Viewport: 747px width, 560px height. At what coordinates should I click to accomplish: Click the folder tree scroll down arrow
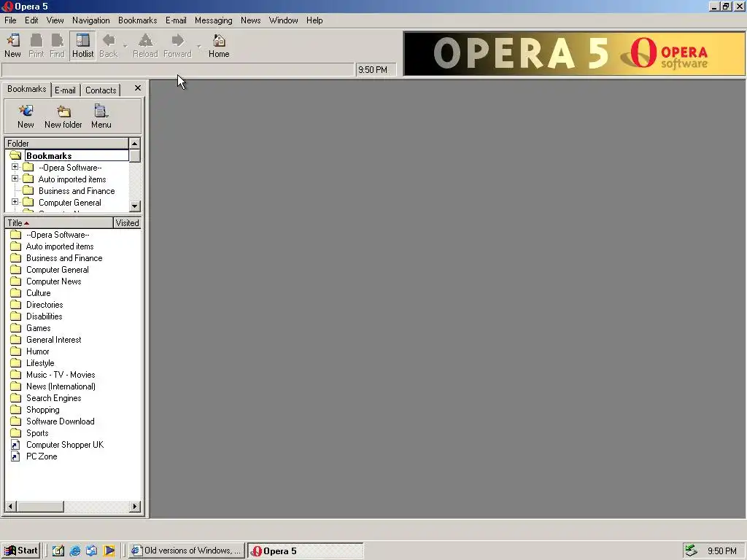click(135, 206)
